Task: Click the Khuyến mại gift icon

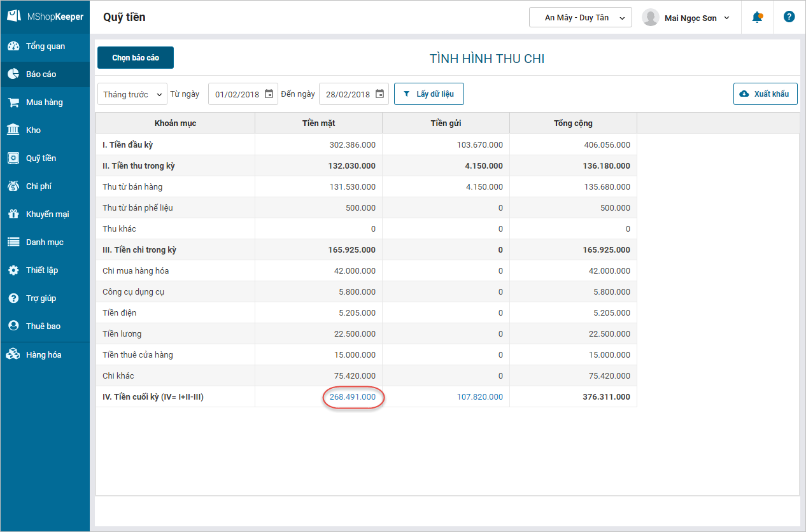Action: point(13,214)
